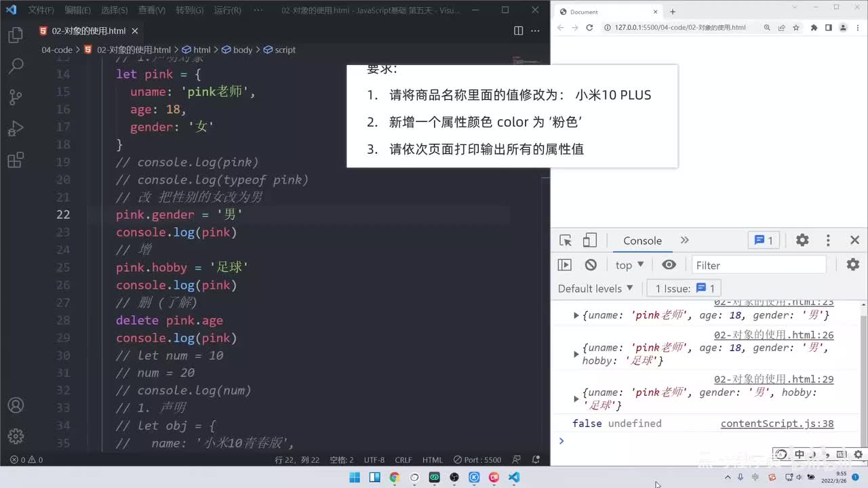Share this page from the address bar

[x=781, y=28]
